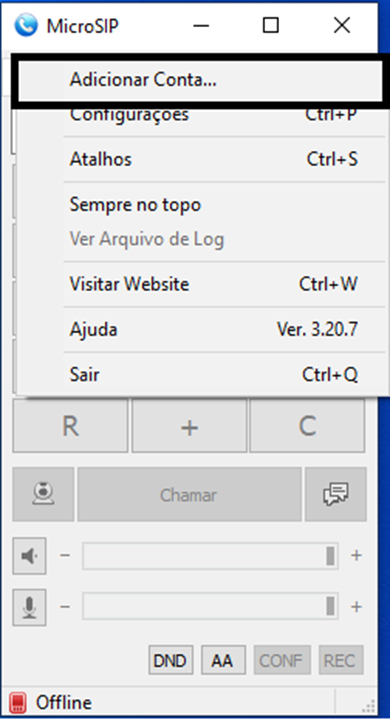Open the chat message icon button
The image size is (390, 720).
click(336, 495)
